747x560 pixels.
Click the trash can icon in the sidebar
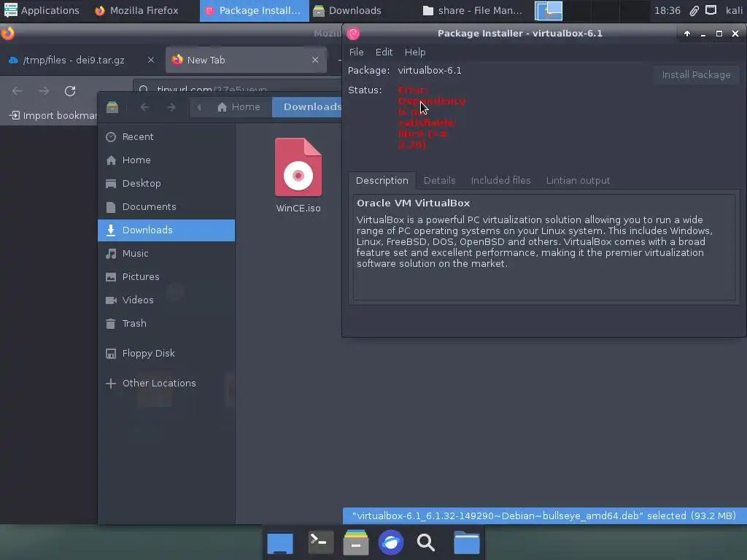tap(111, 323)
